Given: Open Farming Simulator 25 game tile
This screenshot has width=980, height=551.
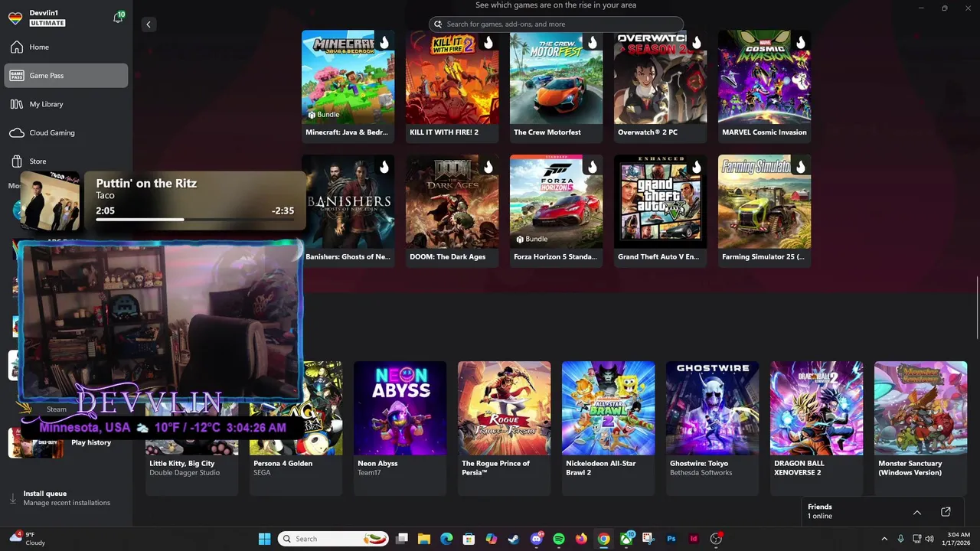Looking at the screenshot, I should coord(765,210).
